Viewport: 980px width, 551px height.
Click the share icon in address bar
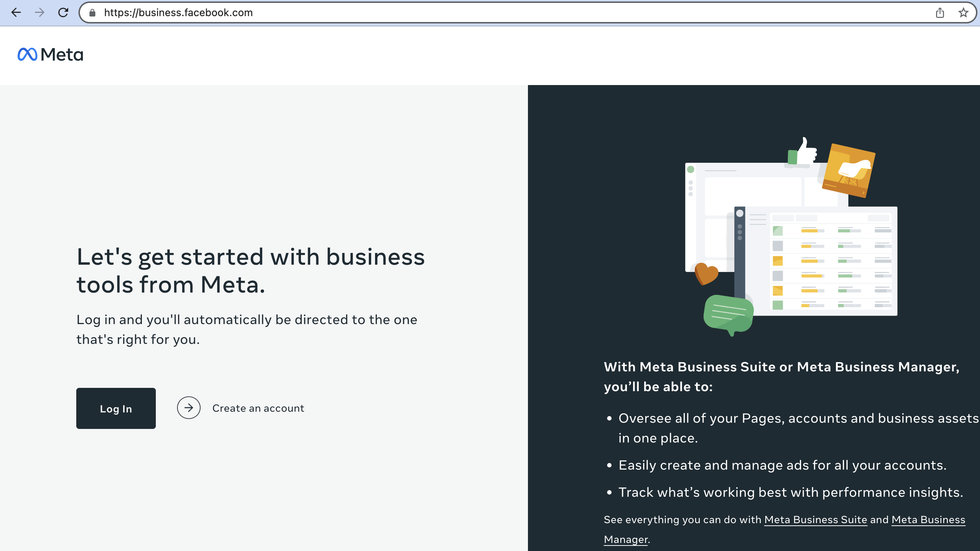click(x=940, y=12)
